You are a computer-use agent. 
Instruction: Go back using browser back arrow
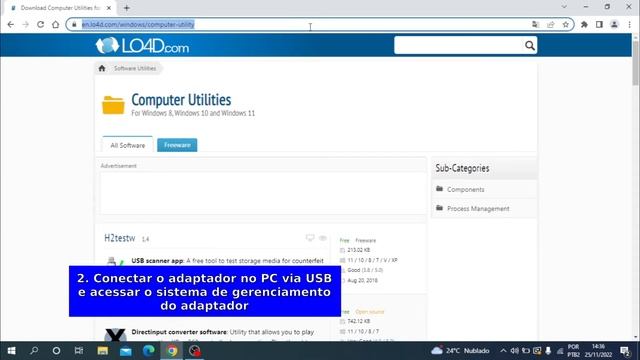(11, 24)
